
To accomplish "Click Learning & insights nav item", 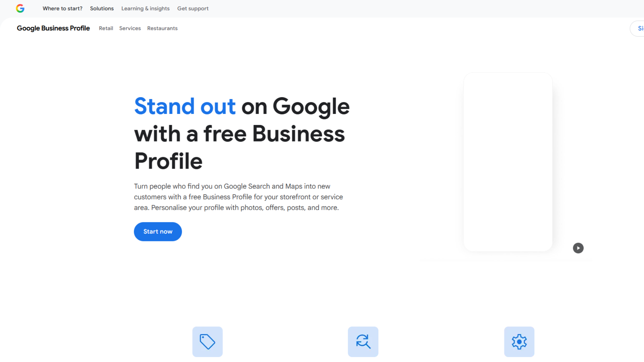I will (x=145, y=8).
